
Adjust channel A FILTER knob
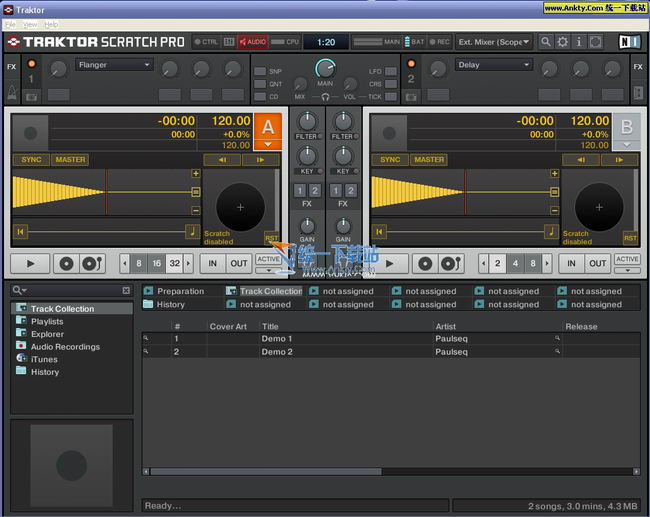[307, 121]
